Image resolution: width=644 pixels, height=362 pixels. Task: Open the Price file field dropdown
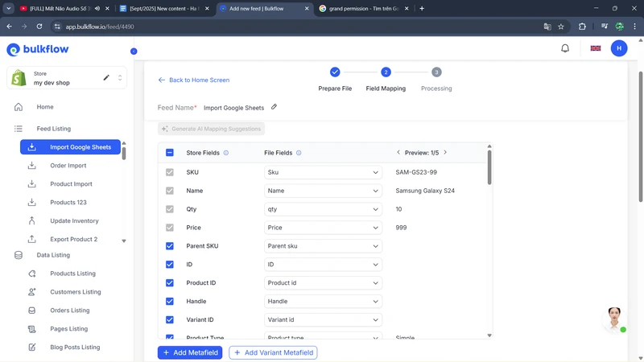coord(323,228)
